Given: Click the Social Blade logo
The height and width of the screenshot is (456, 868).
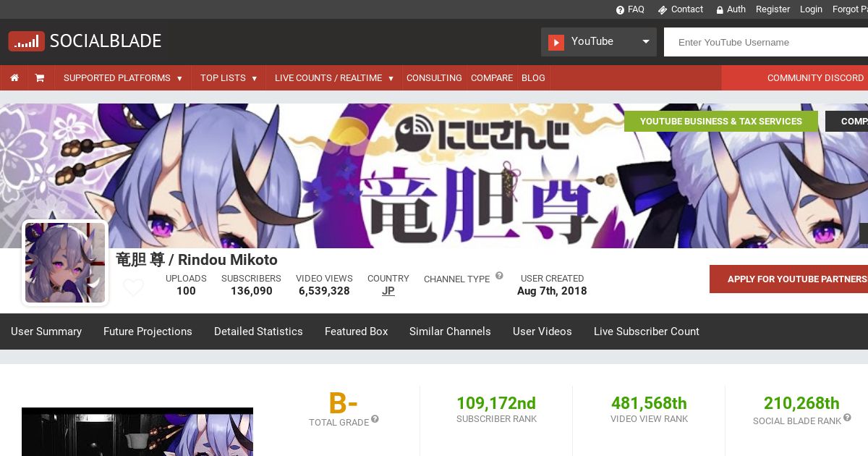Looking at the screenshot, I should tap(85, 41).
